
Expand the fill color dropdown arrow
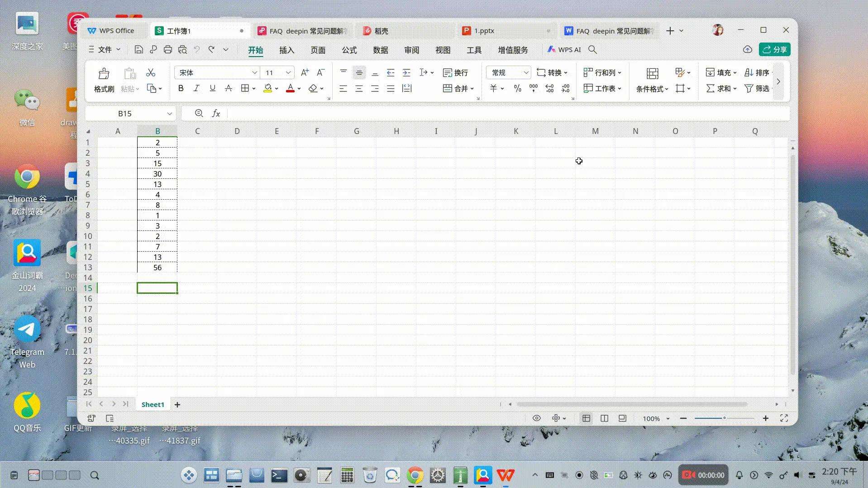click(x=276, y=88)
